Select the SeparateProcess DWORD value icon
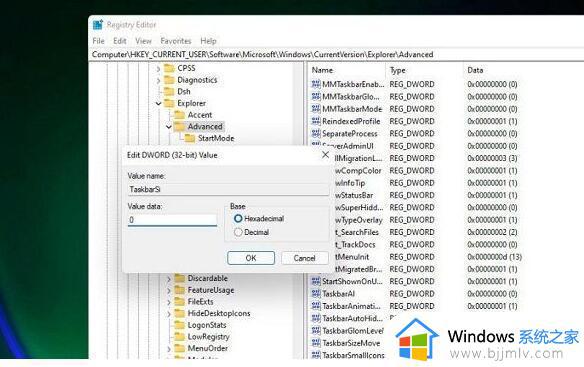Image resolution: width=584 pixels, height=367 pixels. pyautogui.click(x=316, y=133)
